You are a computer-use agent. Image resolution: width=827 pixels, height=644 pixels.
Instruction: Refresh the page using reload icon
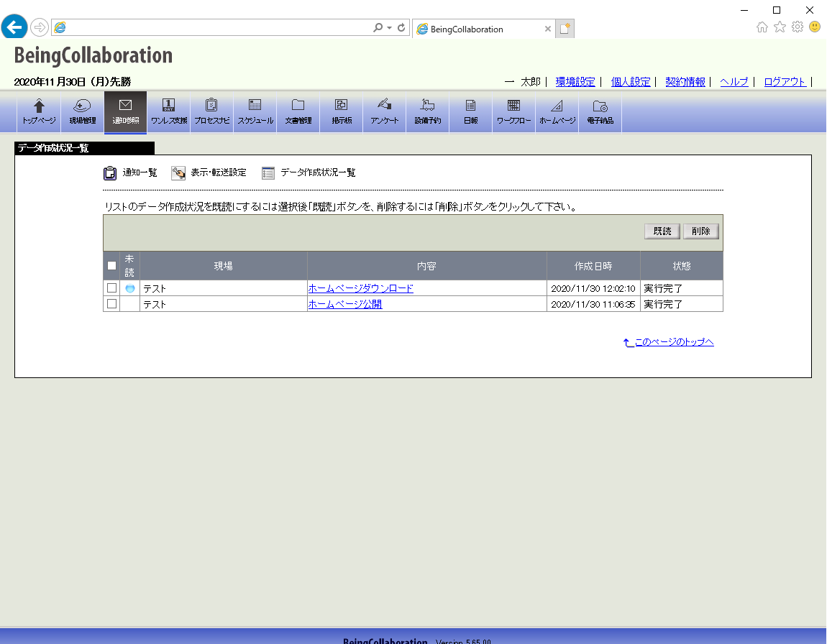(401, 27)
